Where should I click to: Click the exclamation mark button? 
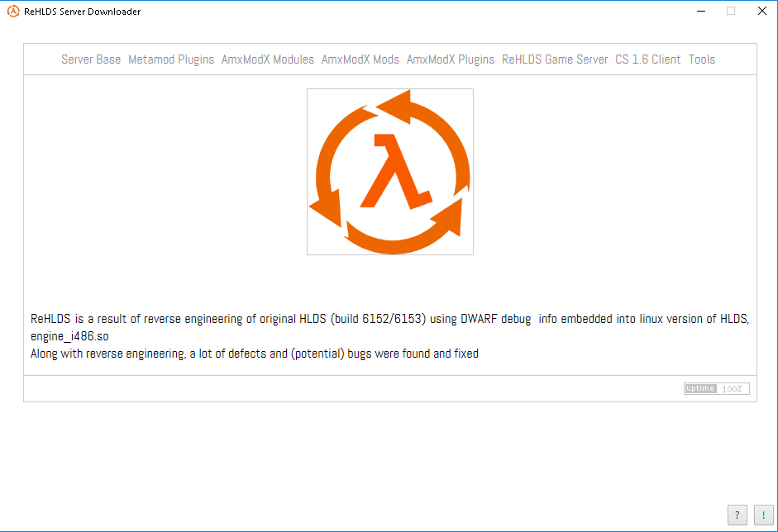(x=764, y=515)
